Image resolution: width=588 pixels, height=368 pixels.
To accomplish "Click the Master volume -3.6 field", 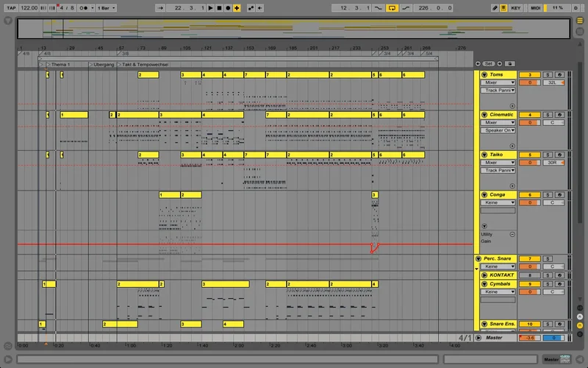I will click(x=529, y=338).
